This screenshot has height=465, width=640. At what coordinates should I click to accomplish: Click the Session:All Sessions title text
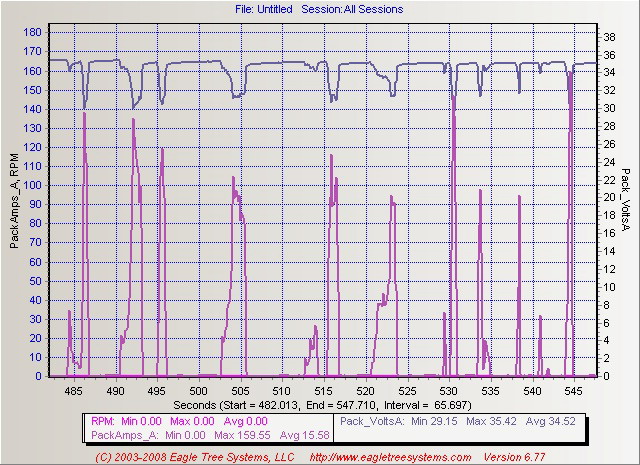pyautogui.click(x=352, y=9)
